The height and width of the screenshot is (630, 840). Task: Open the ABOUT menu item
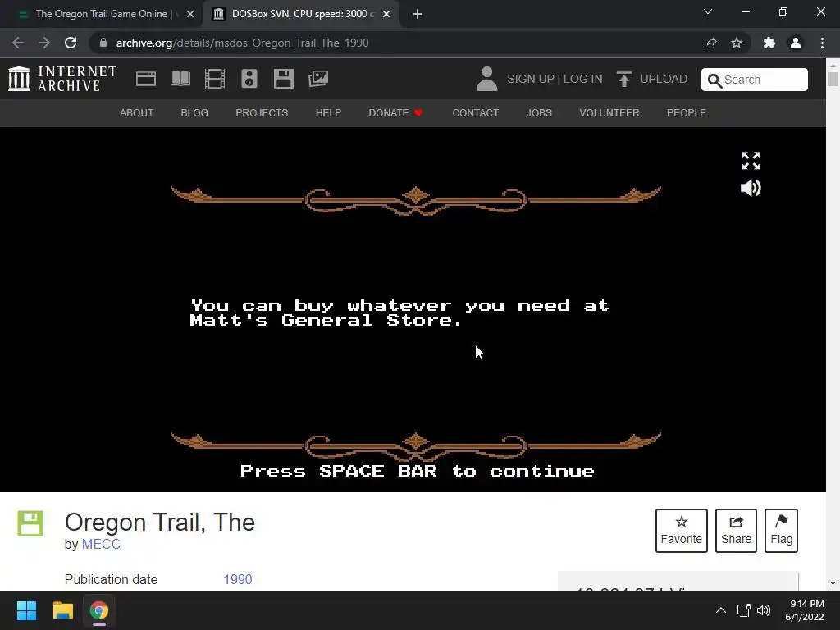pos(137,113)
